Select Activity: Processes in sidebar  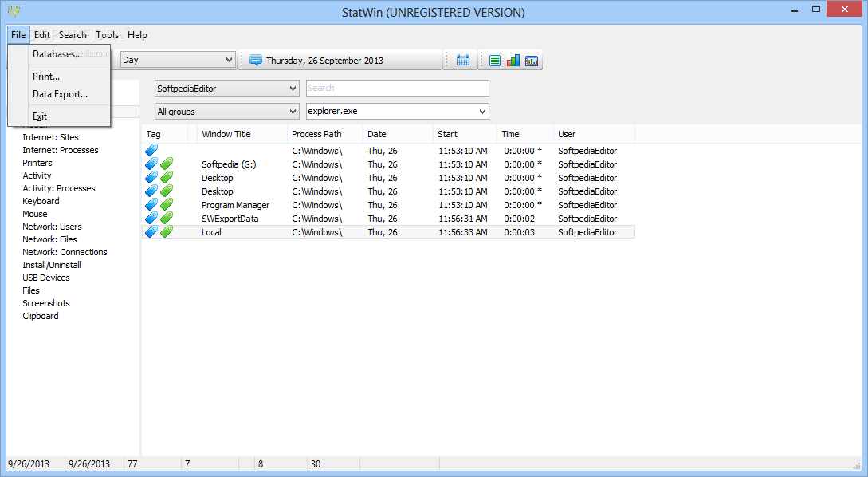click(59, 188)
